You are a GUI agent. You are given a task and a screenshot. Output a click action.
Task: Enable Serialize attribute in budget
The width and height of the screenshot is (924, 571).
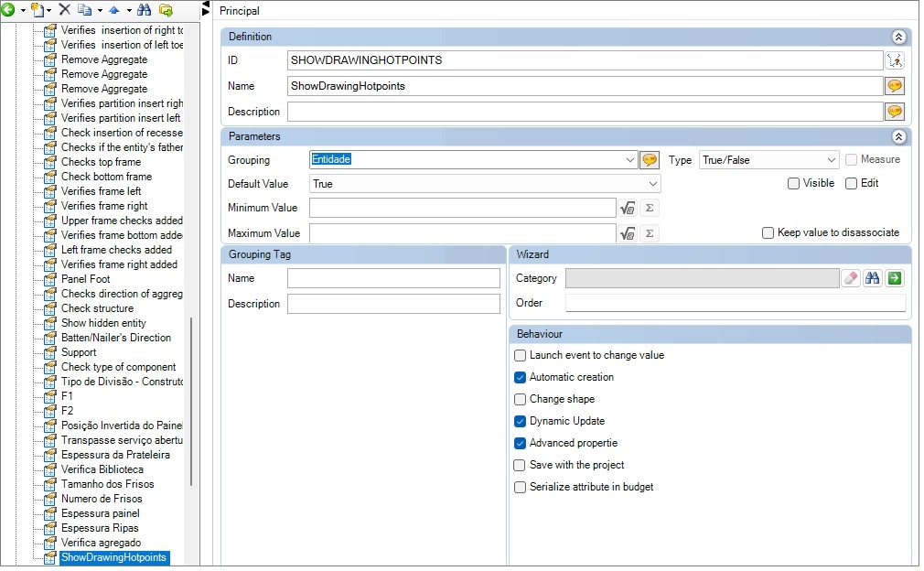tap(520, 488)
